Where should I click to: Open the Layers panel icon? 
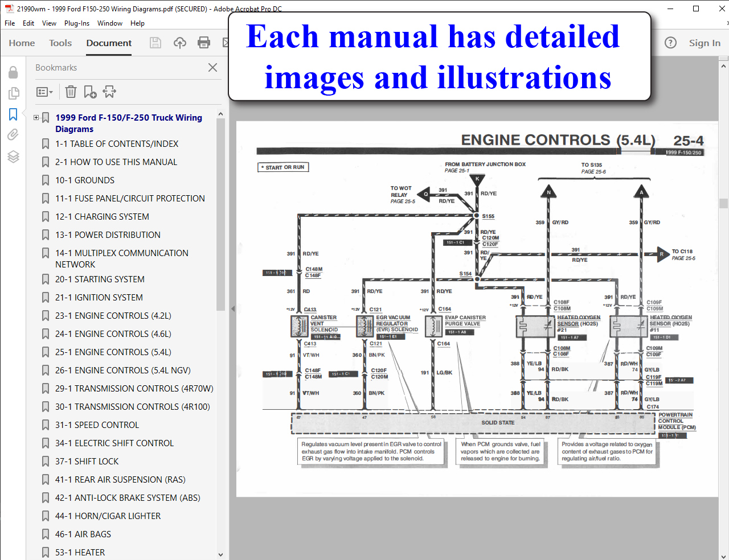13,157
